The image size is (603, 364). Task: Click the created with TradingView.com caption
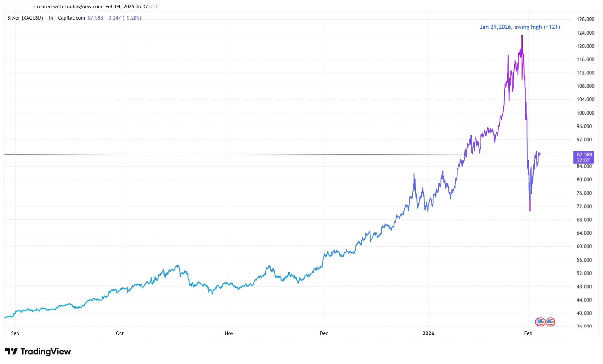(x=96, y=7)
